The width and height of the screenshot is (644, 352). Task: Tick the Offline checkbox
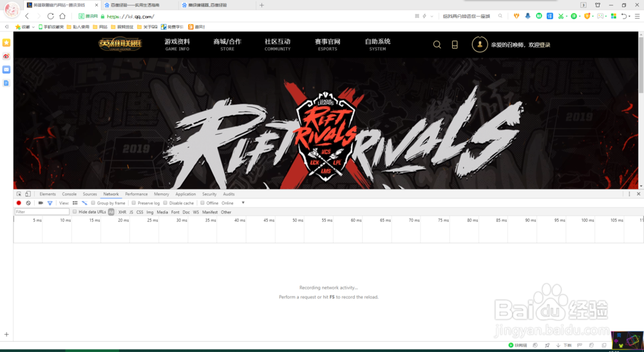(202, 202)
